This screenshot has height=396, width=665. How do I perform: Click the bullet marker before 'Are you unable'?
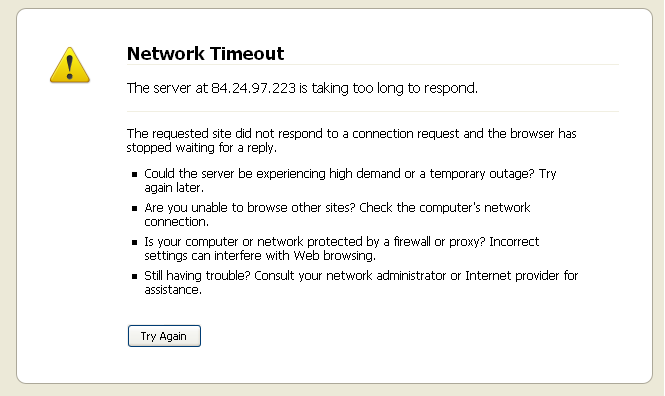pos(134,208)
